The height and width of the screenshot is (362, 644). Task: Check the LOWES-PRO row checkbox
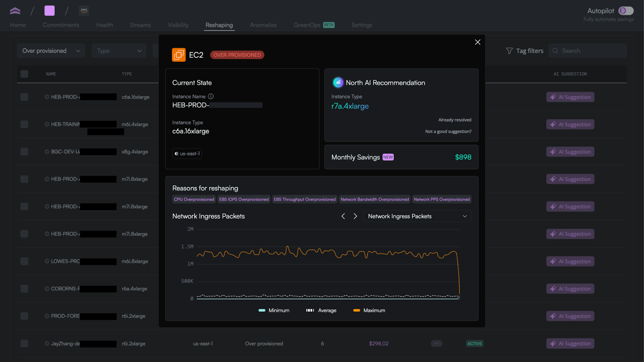tap(25, 261)
